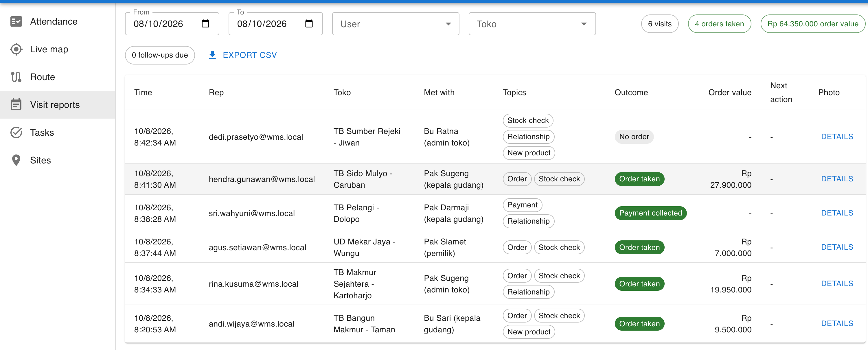Click the From date input field
This screenshot has width=868, height=350.
pos(172,24)
